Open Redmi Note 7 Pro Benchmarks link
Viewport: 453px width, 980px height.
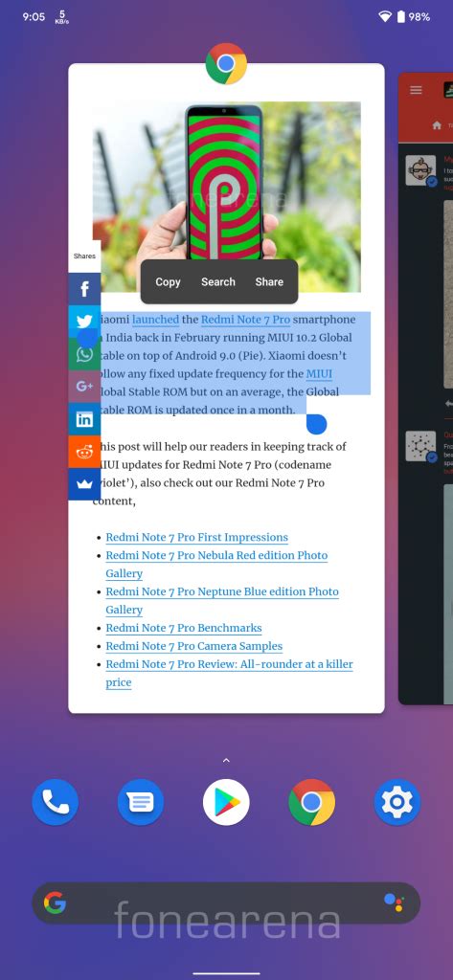pyautogui.click(x=183, y=628)
